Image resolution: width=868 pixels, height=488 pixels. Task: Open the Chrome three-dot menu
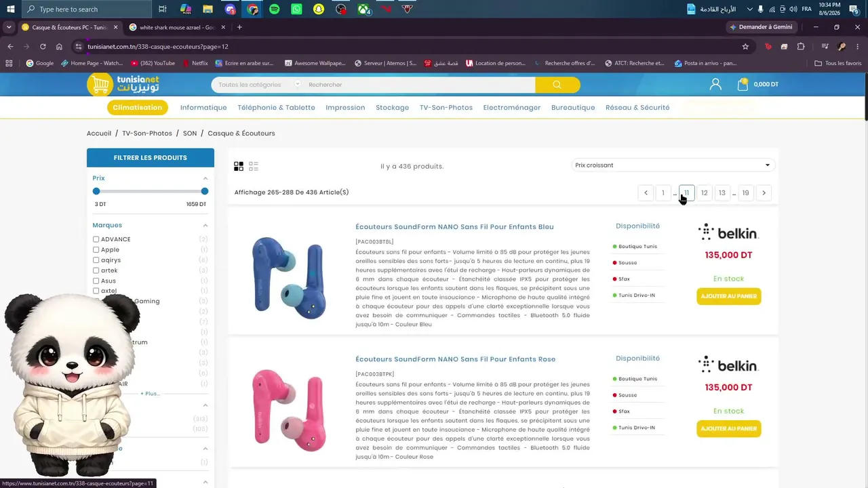[x=858, y=47]
